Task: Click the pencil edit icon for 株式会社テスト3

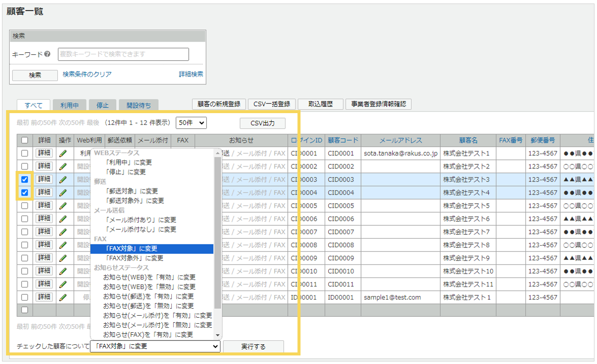Action: pos(63,179)
